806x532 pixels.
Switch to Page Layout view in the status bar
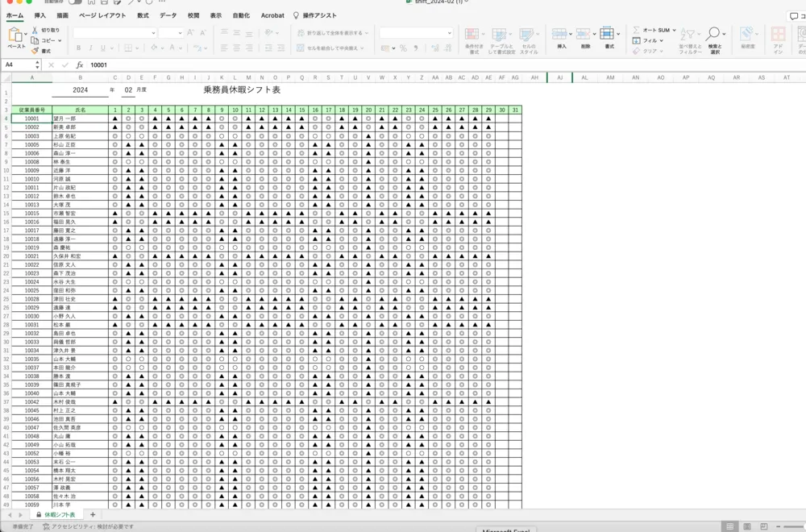tap(746, 526)
